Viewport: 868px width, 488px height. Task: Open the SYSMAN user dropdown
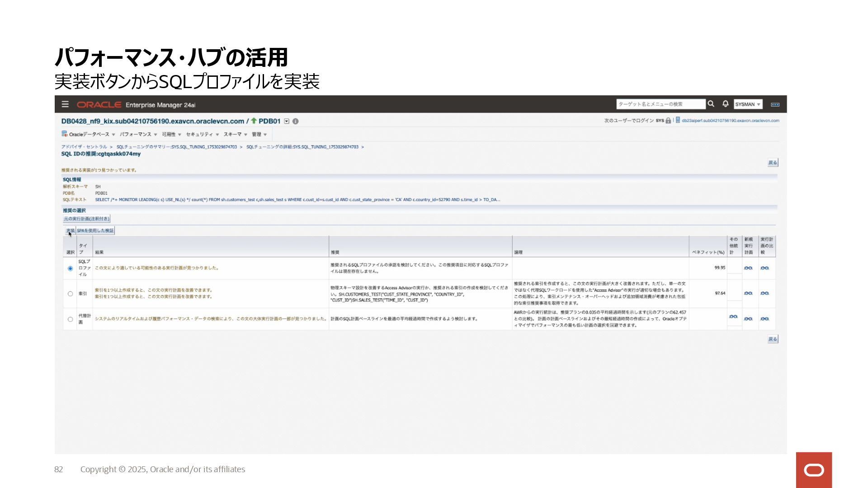[x=748, y=104]
